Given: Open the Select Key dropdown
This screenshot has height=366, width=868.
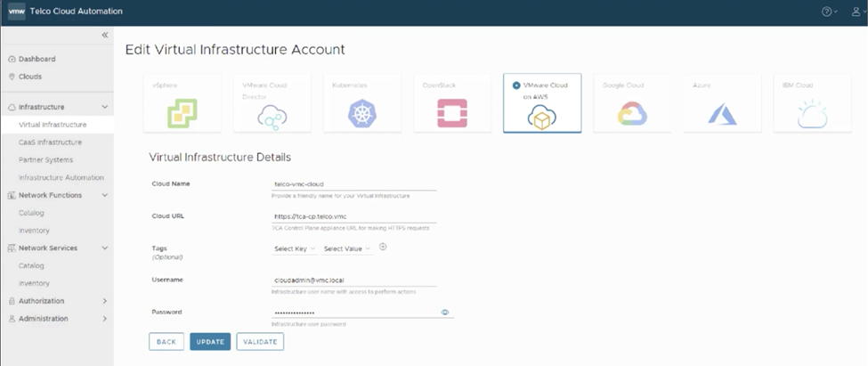Looking at the screenshot, I should point(295,249).
